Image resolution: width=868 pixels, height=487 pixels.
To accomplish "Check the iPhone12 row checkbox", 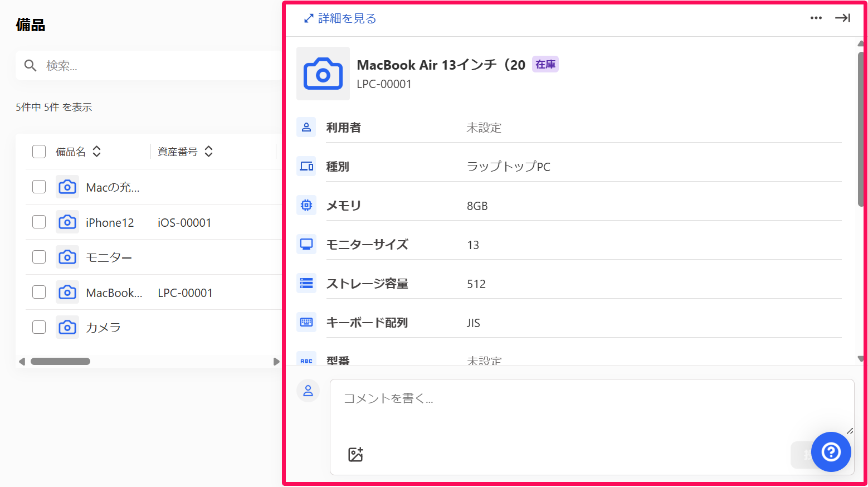I will coord(39,222).
